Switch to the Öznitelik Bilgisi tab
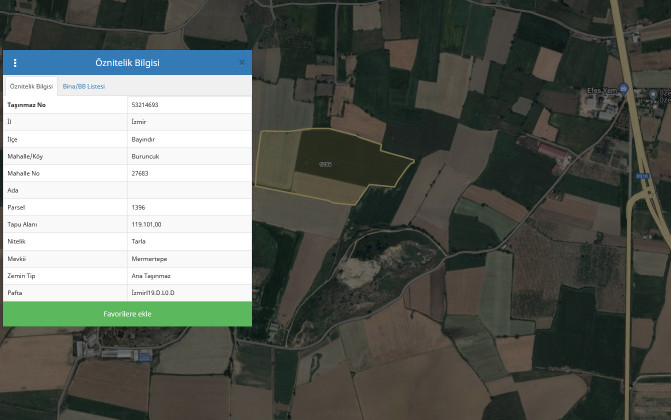 click(31, 87)
